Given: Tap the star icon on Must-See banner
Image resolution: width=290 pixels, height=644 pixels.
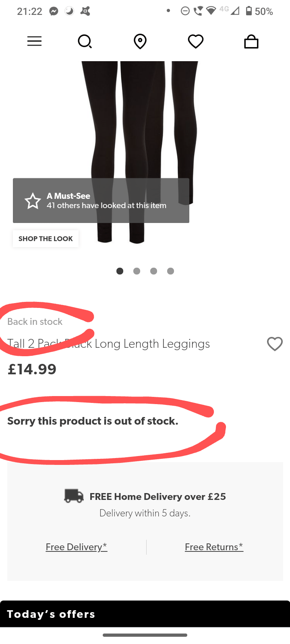Looking at the screenshot, I should tap(33, 201).
